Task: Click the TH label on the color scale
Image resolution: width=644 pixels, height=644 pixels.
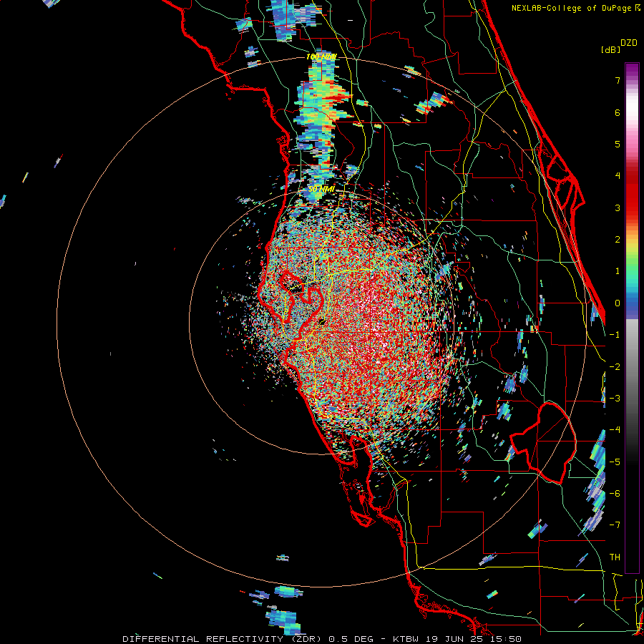Action: click(615, 557)
